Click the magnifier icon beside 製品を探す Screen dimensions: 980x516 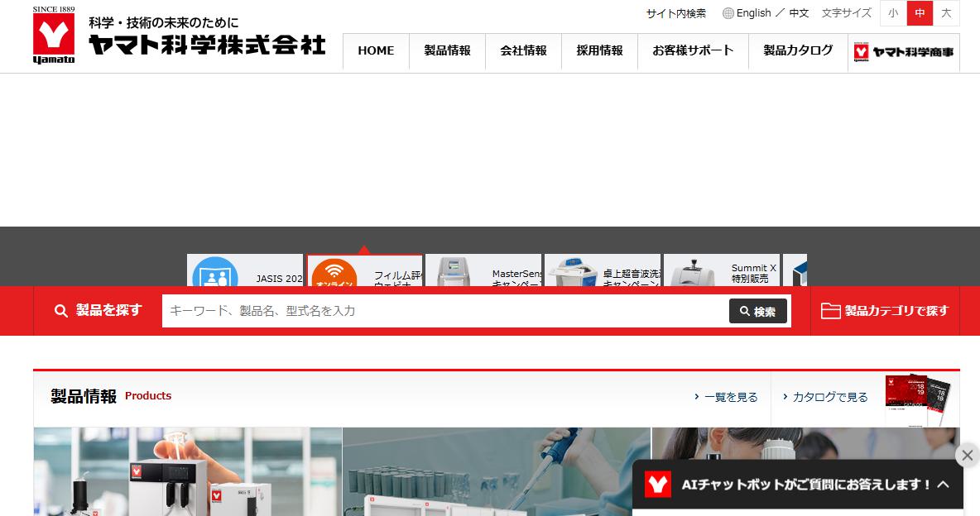pos(60,310)
